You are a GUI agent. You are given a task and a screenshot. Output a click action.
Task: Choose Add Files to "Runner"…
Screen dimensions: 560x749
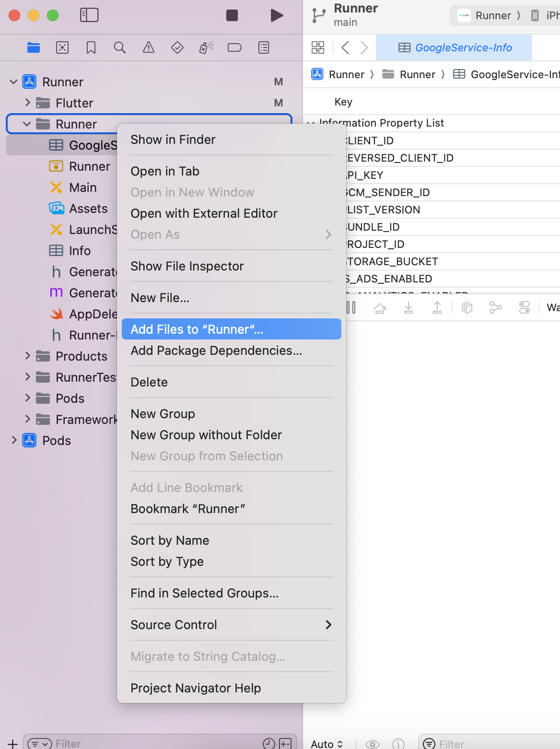pyautogui.click(x=232, y=329)
